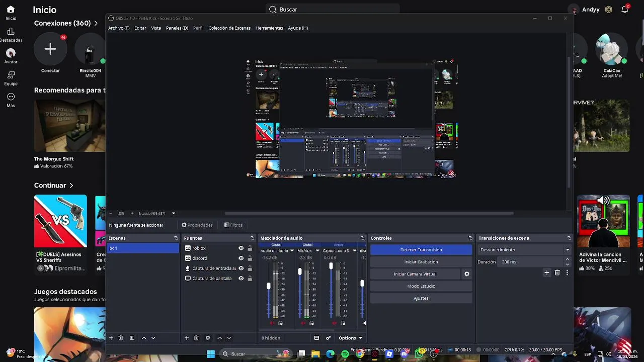Screen dimensions: 644x362
Task: Undock the Escenas panel
Action: point(176,238)
